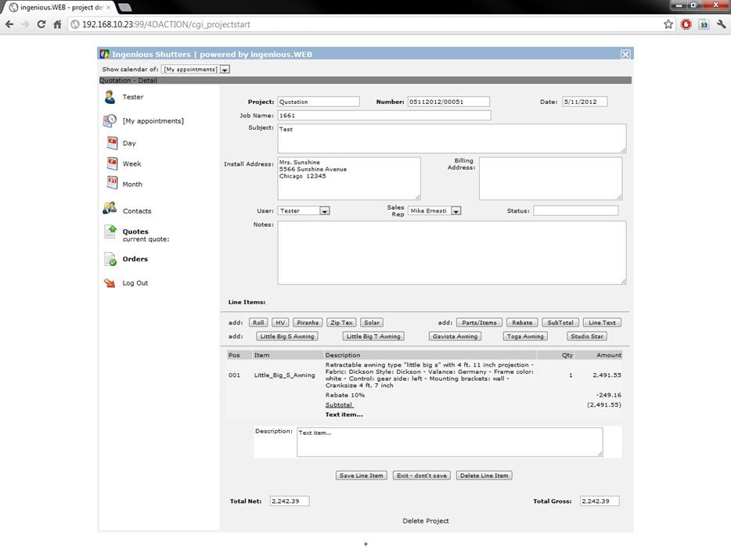Click into the Notes text area

[452, 253]
